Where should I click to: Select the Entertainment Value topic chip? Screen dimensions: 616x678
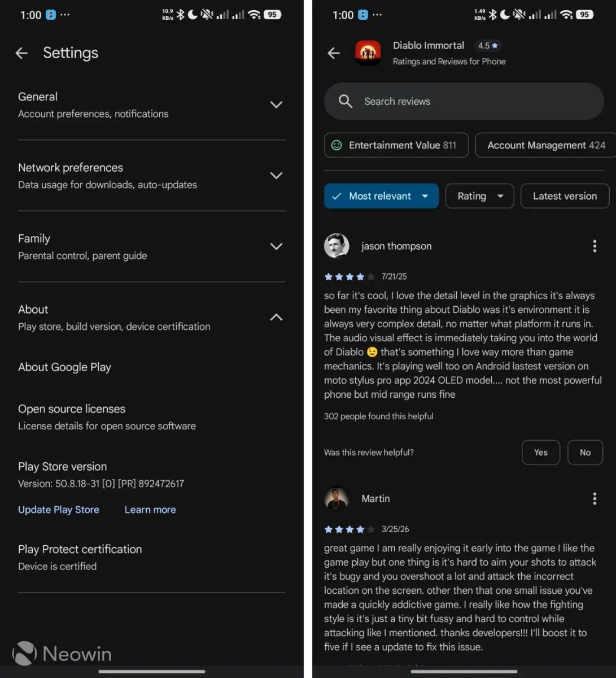pos(396,145)
